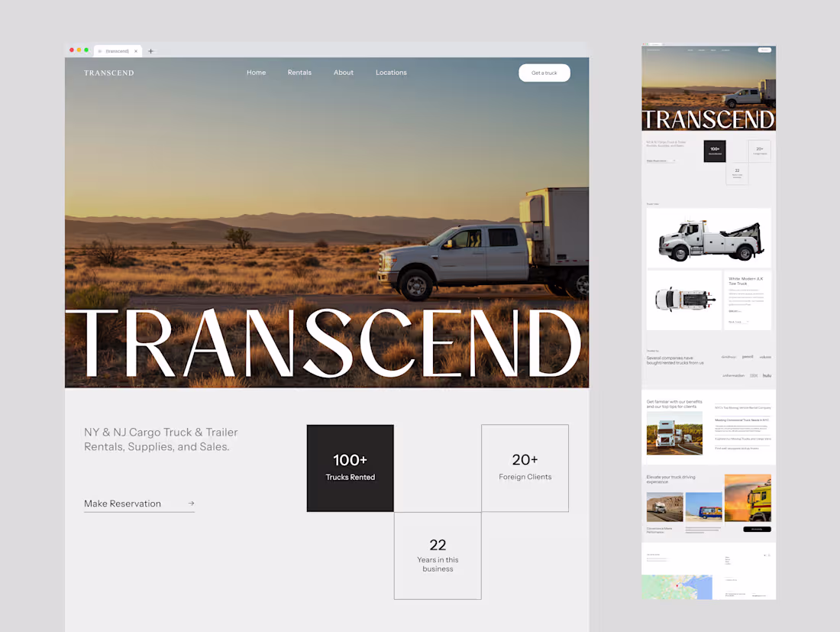Viewport: 840px width, 632px height.
Task: Click the Get a truck button
Action: (x=544, y=73)
